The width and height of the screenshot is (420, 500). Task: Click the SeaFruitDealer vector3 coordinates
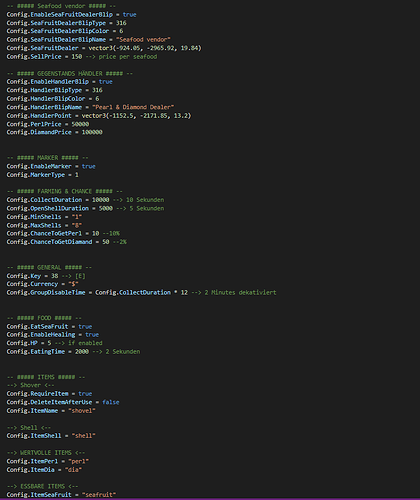(x=145, y=48)
